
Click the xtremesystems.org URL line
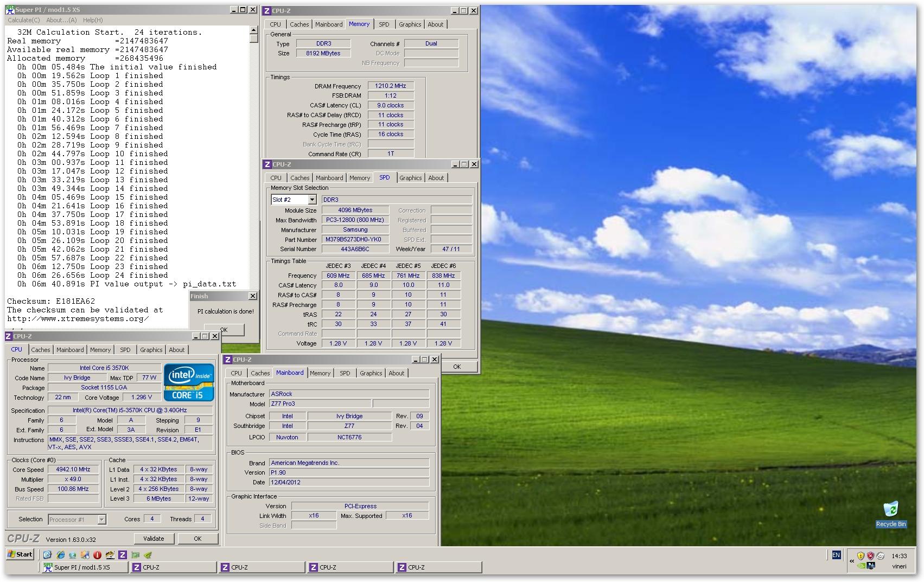coord(78,318)
